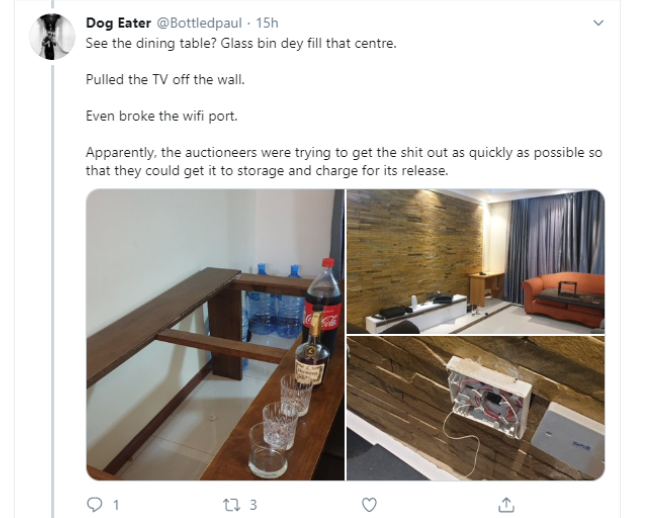Screen dimensions: 650x518
Task: Open the 15h timestamp link
Action: pyautogui.click(x=267, y=23)
